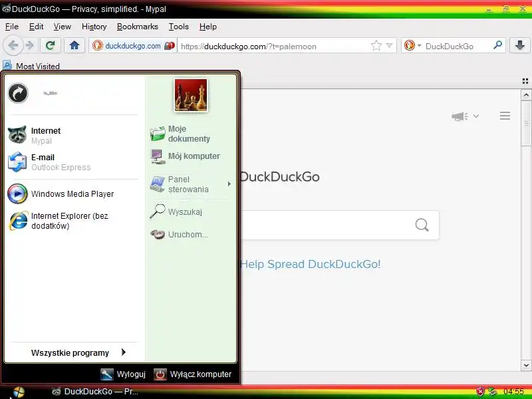Click the chess user picture in Start menu
Screen dimensions: 532x399
click(x=191, y=95)
